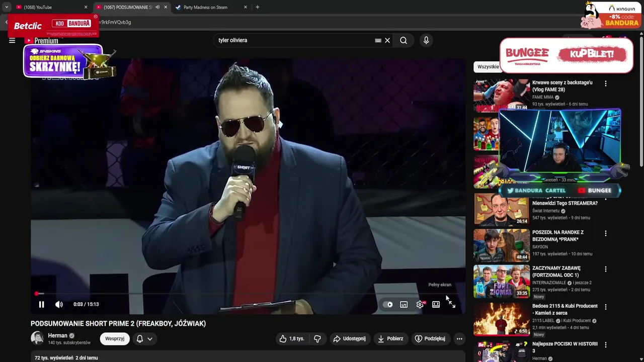Open player settings gear

tap(420, 304)
